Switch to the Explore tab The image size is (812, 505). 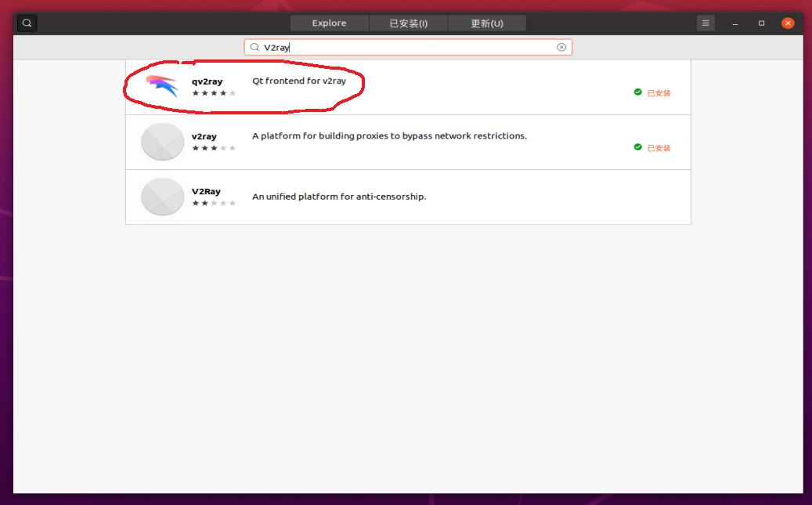click(330, 23)
